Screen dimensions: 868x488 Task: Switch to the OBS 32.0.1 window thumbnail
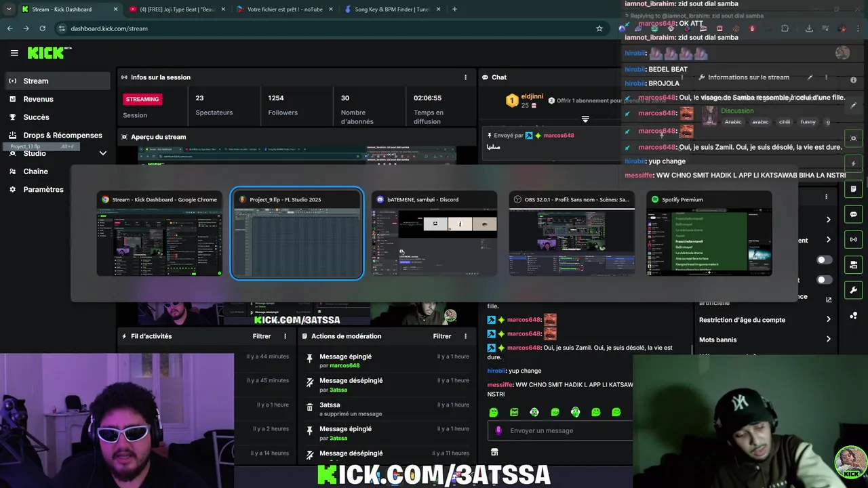tap(572, 234)
